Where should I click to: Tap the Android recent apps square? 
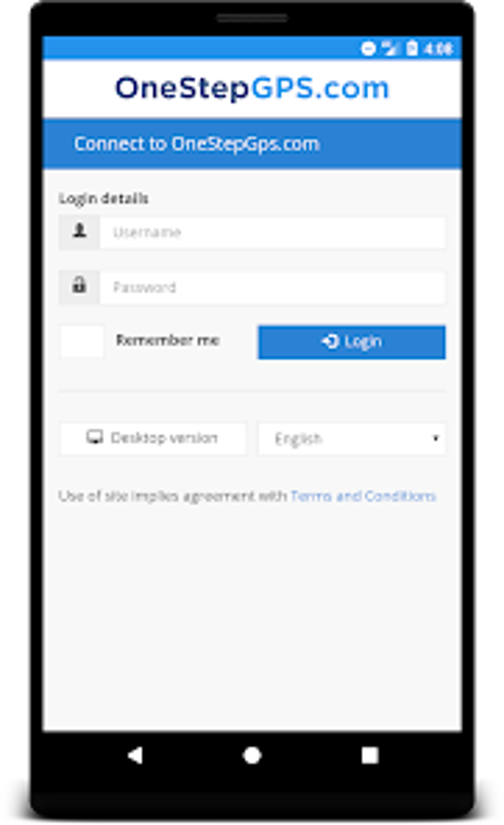[370, 755]
